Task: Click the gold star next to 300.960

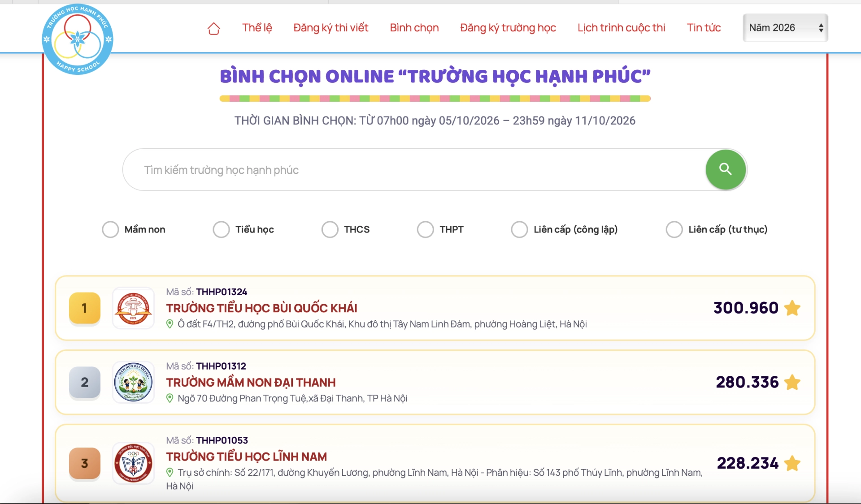Action: point(792,308)
